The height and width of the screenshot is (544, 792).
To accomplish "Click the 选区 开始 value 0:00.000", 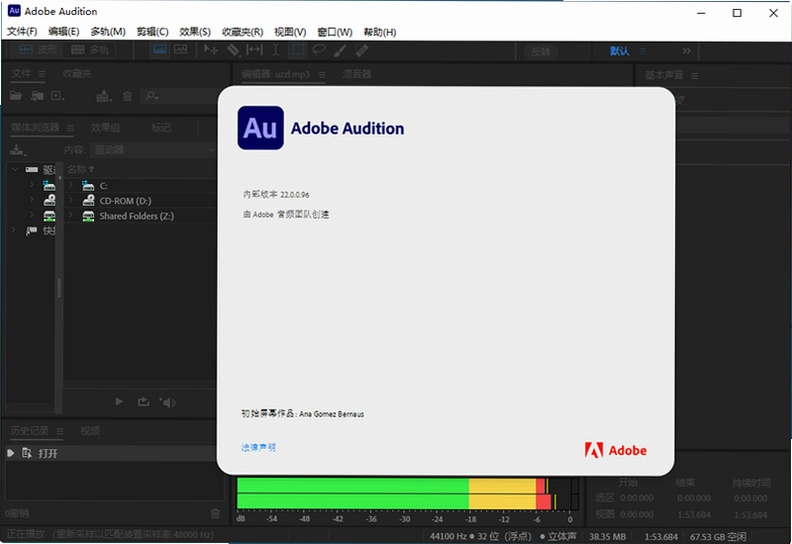I will (636, 498).
